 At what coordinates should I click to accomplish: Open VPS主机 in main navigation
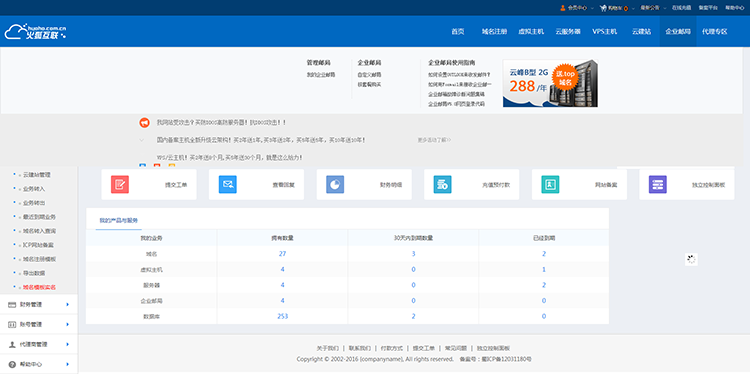[x=605, y=32]
